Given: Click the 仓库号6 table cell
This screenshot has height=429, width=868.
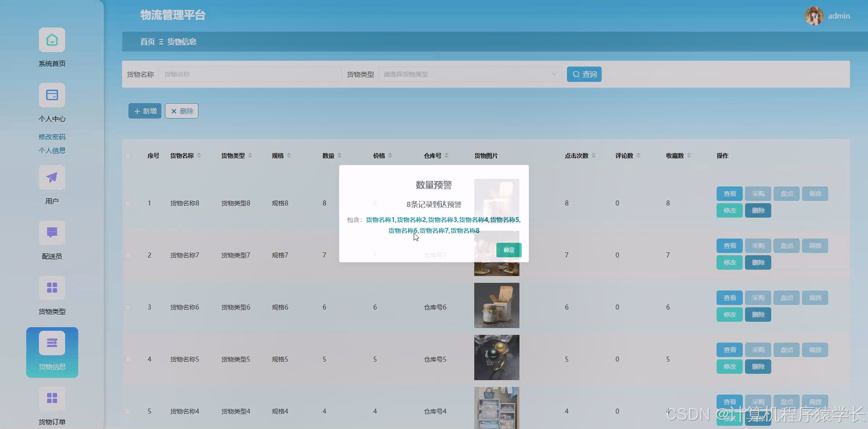Looking at the screenshot, I should 435,307.
